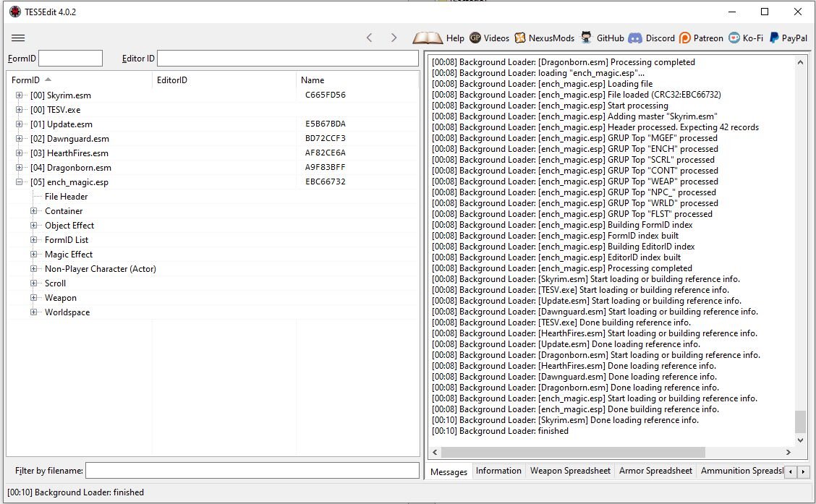
Task: Open the Weapon Spreadsheet tab
Action: [x=570, y=471]
